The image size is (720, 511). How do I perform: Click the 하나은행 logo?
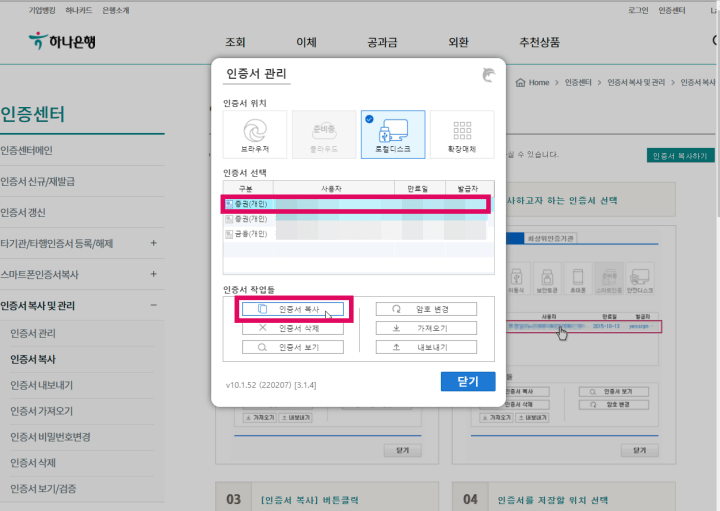coord(62,41)
